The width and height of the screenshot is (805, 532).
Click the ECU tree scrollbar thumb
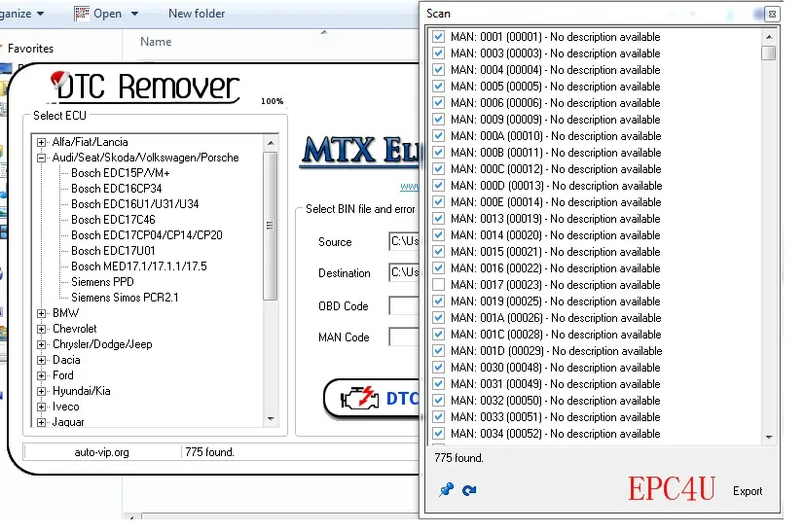[270, 226]
